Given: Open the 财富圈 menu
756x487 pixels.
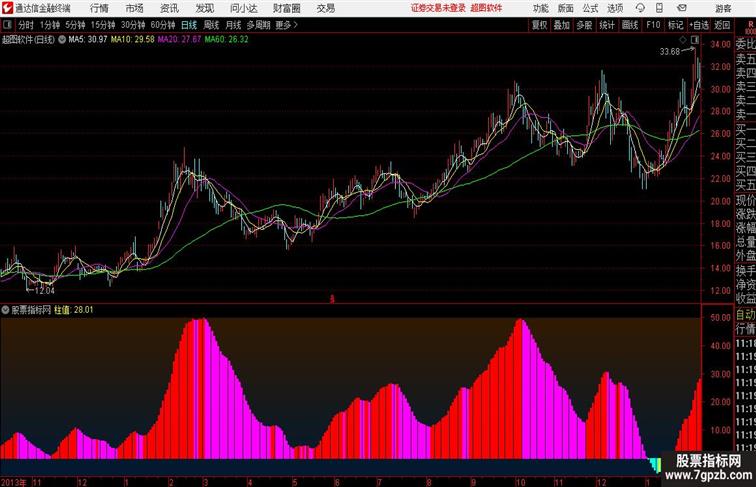Looking at the screenshot, I should click(x=286, y=8).
